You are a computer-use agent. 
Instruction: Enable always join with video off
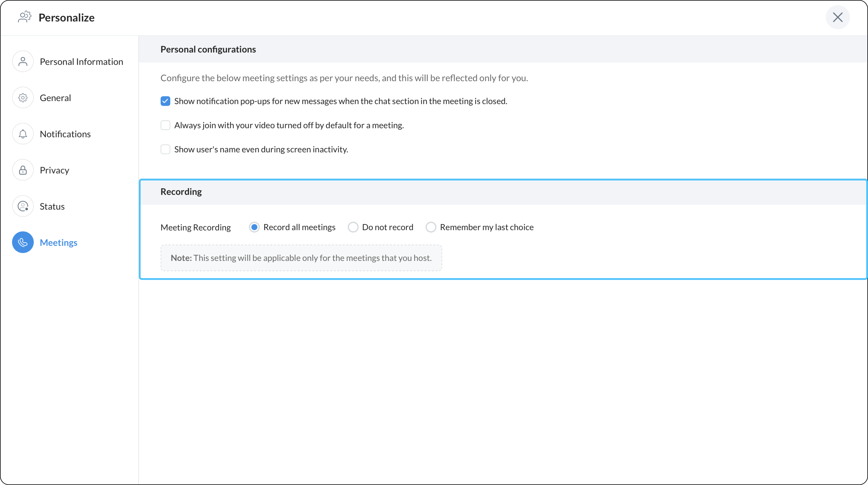coord(165,125)
